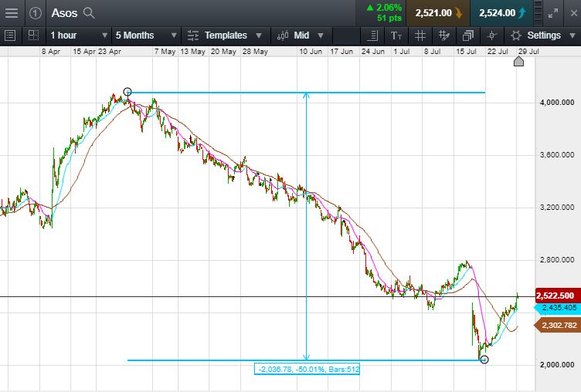Click the overlapping windows compare icon
This screenshot has width=581, height=392.
(468, 35)
